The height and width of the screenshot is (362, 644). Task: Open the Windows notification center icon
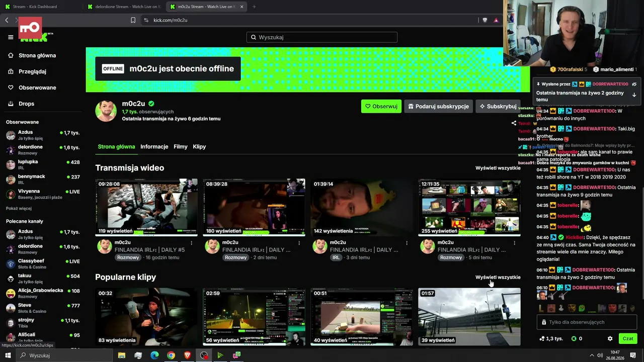click(633, 355)
